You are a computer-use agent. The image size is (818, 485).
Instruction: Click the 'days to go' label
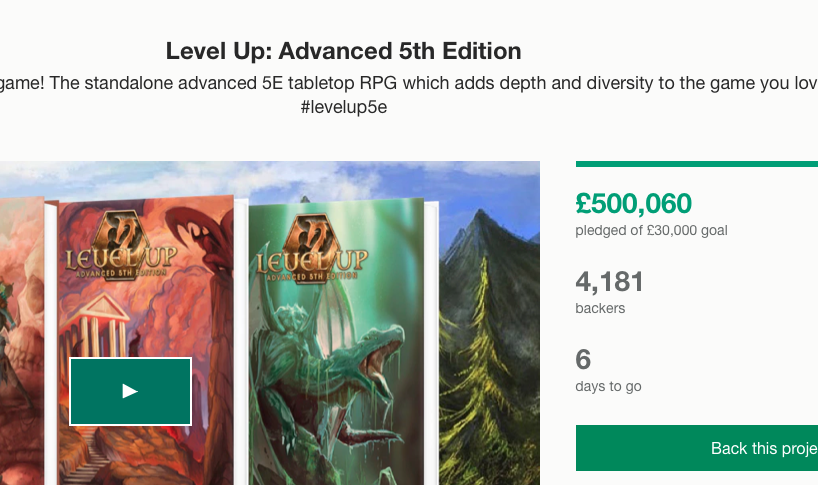click(608, 387)
